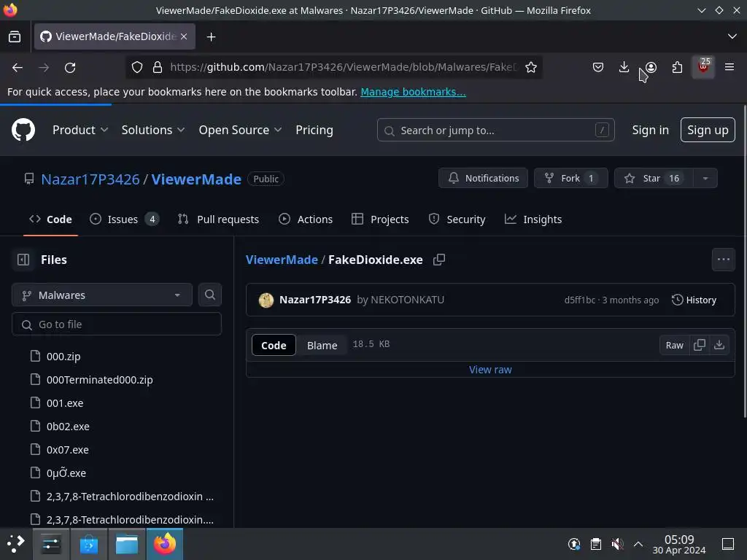
Task: Click ViewerMade breadcrumb link
Action: tap(282, 260)
